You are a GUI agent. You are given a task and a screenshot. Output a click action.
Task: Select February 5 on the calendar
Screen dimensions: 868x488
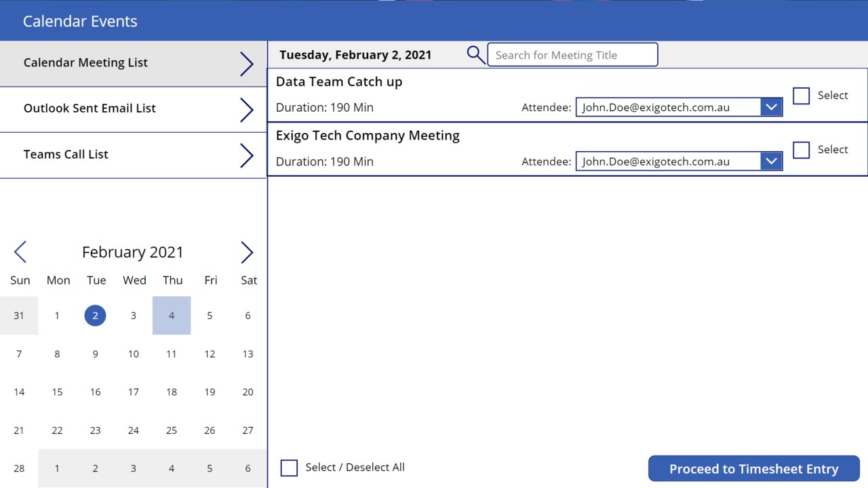pos(210,315)
